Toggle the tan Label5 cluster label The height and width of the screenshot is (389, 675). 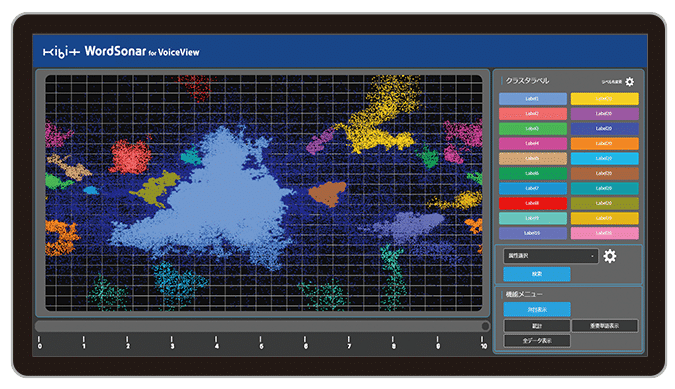[533, 158]
